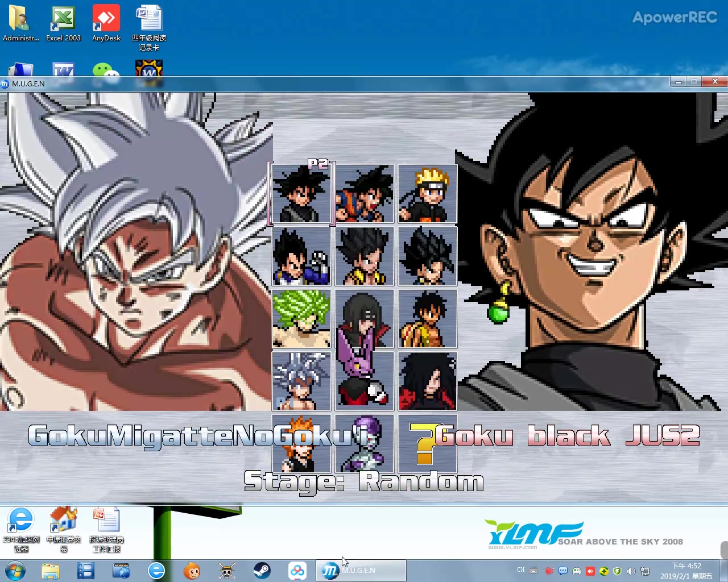Open the Windows Start menu orb
The width and height of the screenshot is (728, 582).
15,571
